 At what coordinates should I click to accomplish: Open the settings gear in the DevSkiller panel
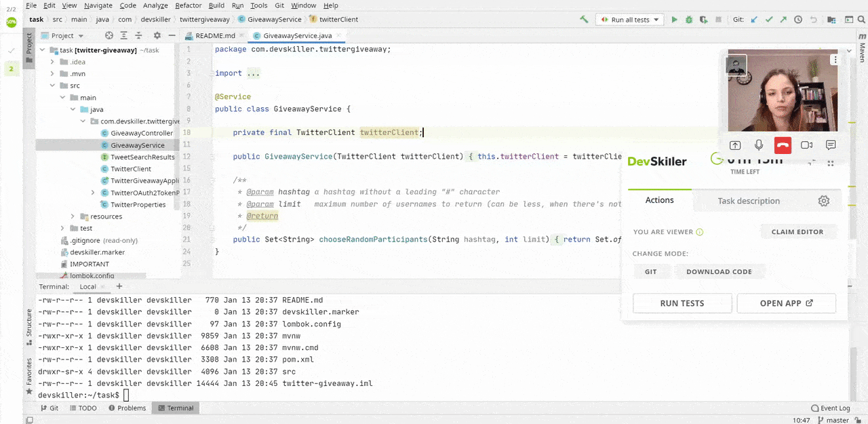[823, 201]
